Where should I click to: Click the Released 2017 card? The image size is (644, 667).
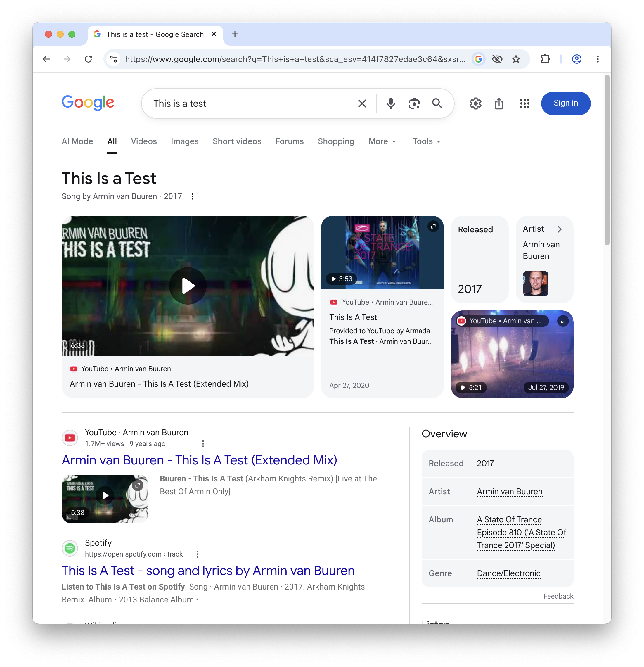pyautogui.click(x=480, y=259)
